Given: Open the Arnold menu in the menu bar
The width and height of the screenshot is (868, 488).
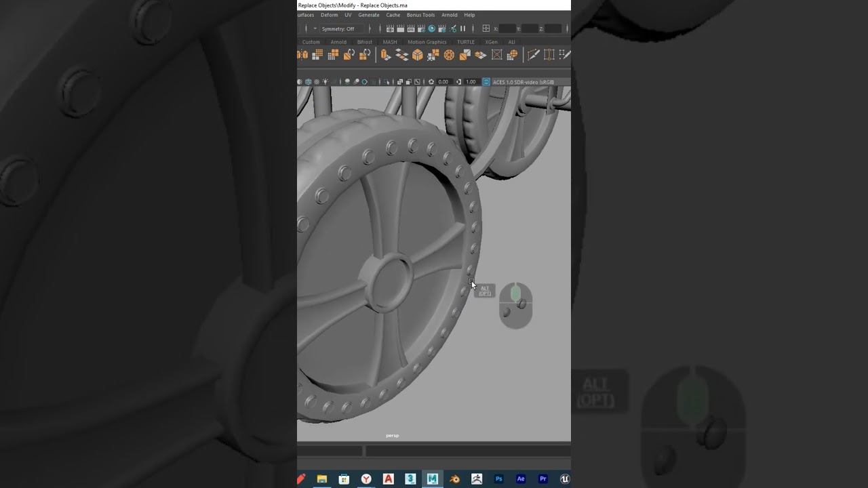Looking at the screenshot, I should 450,15.
